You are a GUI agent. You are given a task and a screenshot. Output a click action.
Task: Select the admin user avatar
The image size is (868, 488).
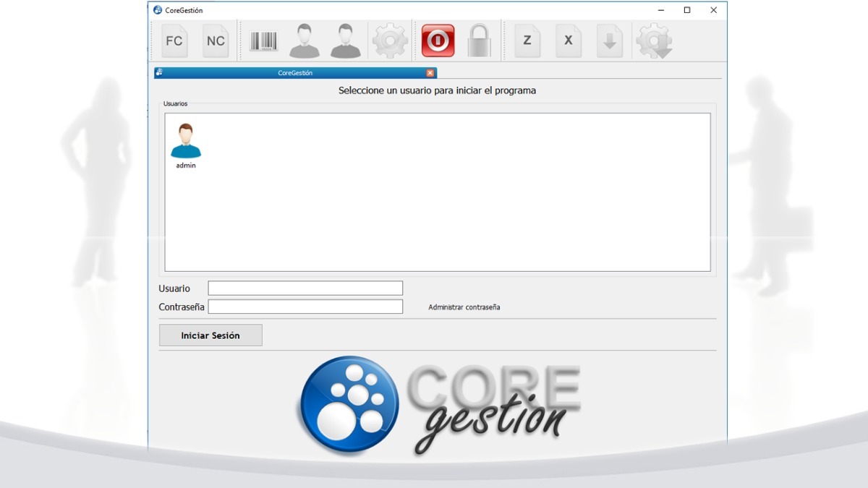click(x=186, y=143)
